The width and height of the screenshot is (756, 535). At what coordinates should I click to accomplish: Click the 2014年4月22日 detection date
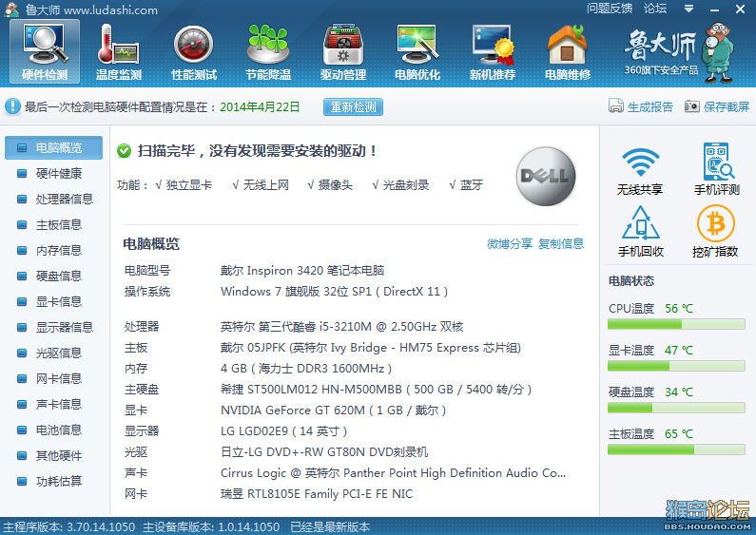coord(260,107)
